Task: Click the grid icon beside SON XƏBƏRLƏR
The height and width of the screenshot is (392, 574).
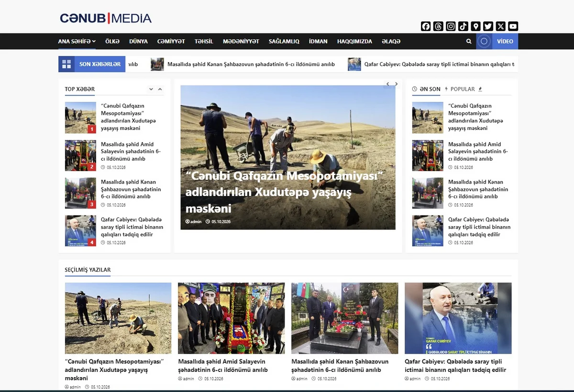Action: (x=66, y=64)
